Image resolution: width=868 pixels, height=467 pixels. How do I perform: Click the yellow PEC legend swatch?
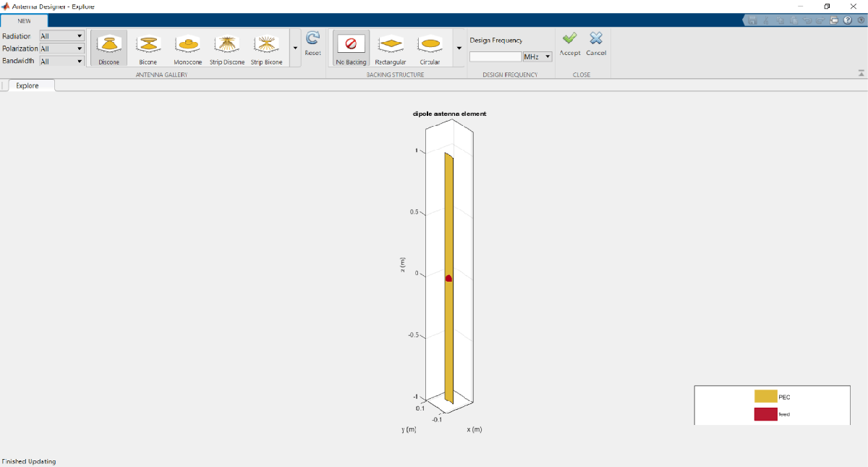pyautogui.click(x=765, y=396)
